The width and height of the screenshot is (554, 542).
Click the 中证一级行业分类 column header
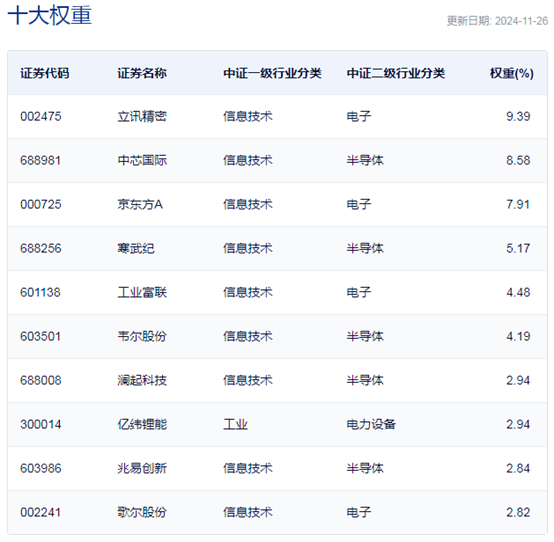pos(272,73)
